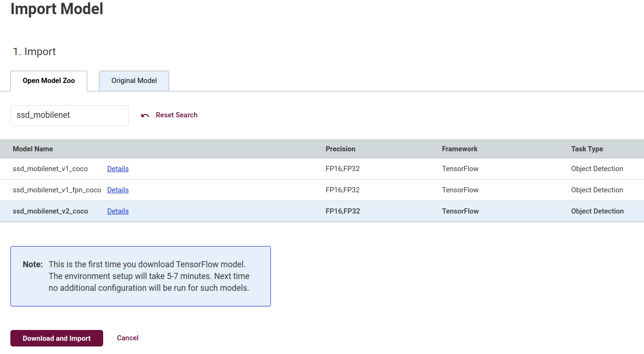Click the Task Type column header
The height and width of the screenshot is (354, 644).
[x=587, y=149]
